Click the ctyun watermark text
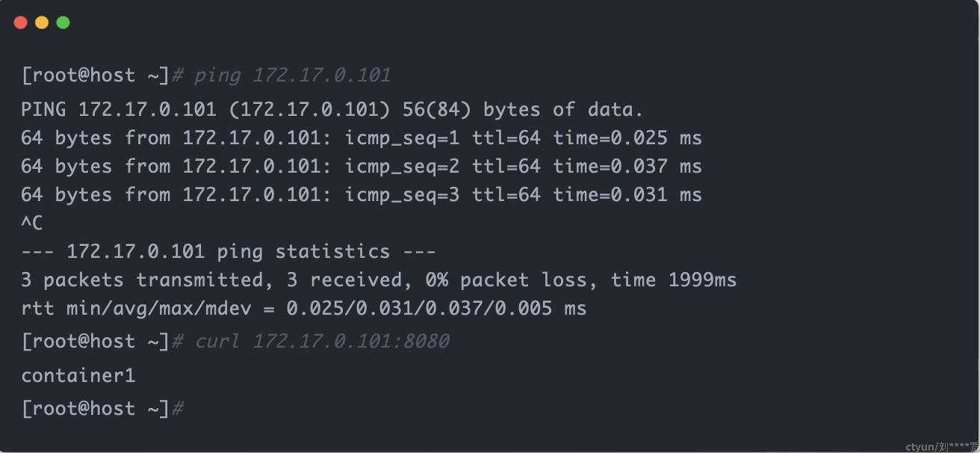Image resolution: width=980 pixels, height=453 pixels. [x=942, y=446]
